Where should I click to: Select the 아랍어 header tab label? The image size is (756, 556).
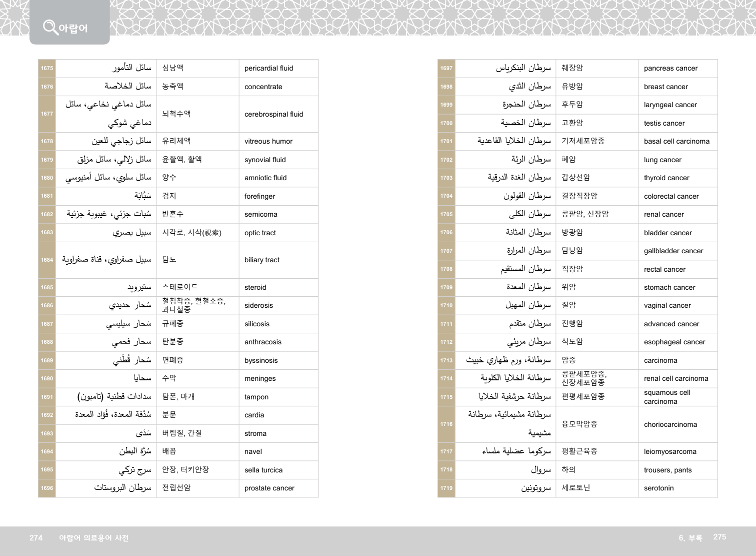coord(73,29)
